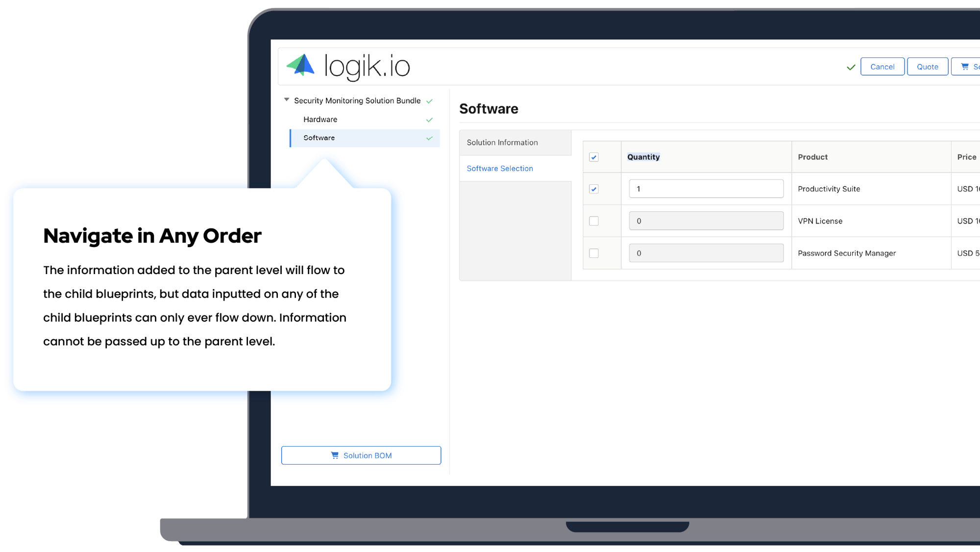Click the Software page heading

(489, 109)
